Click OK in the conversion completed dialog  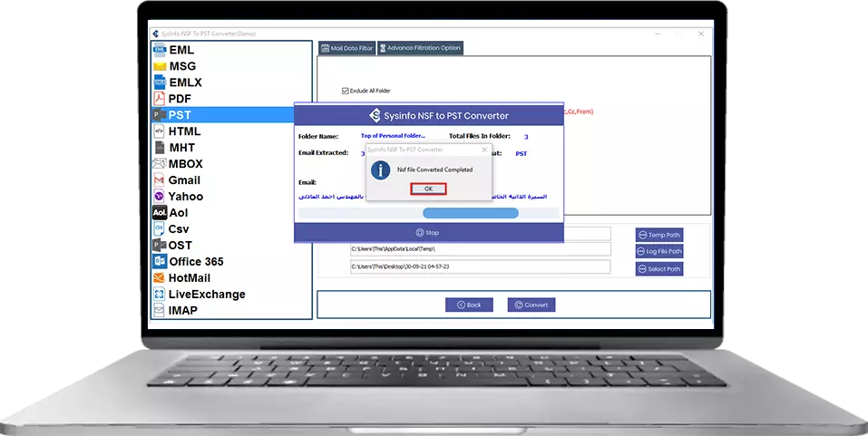coord(428,189)
